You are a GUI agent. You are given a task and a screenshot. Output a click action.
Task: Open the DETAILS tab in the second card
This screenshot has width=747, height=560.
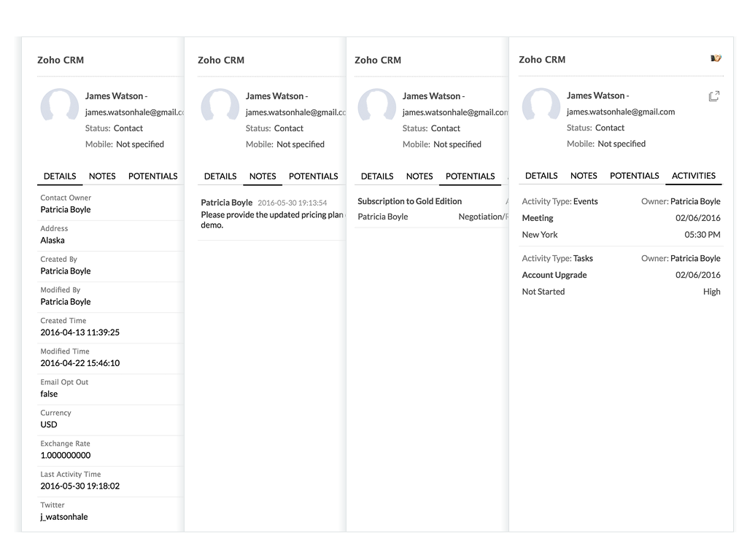(x=220, y=176)
